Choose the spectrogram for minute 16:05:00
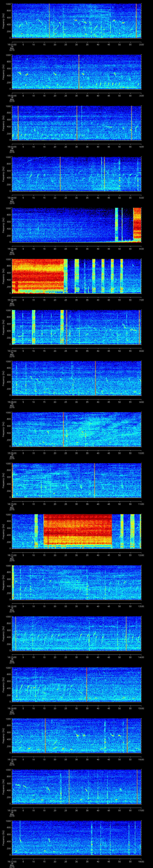 point(76,225)
